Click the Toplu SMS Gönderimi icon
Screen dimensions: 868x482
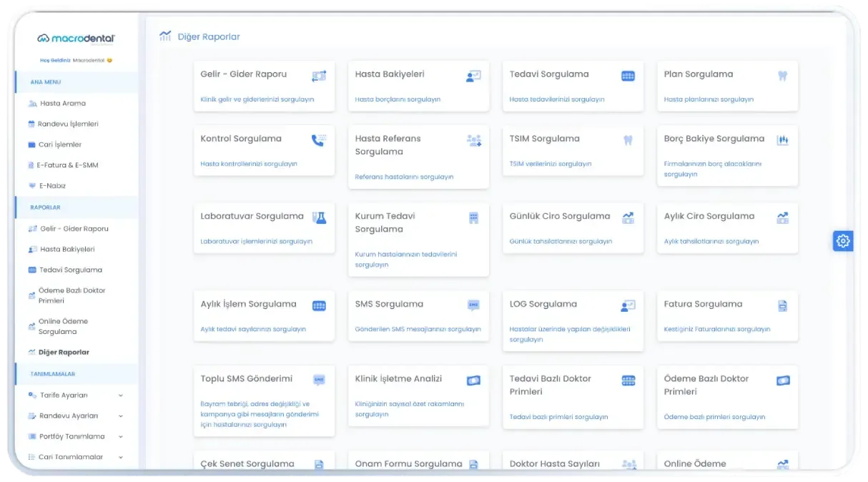tap(319, 380)
